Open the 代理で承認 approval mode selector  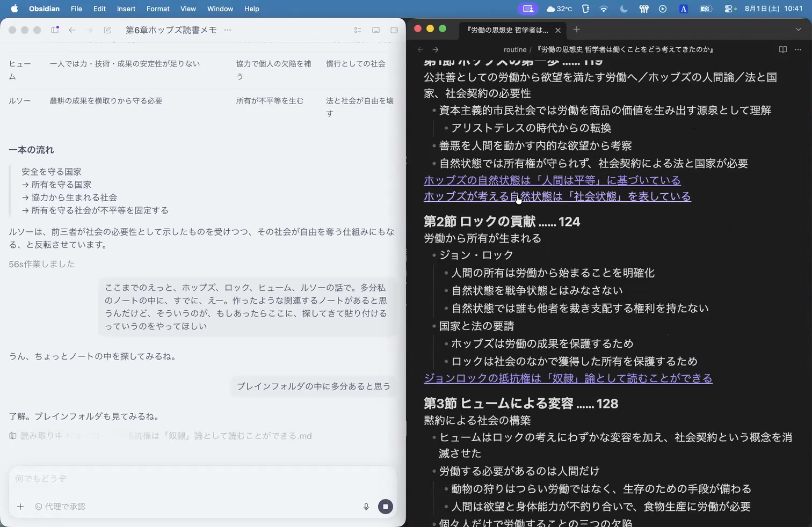(60, 507)
